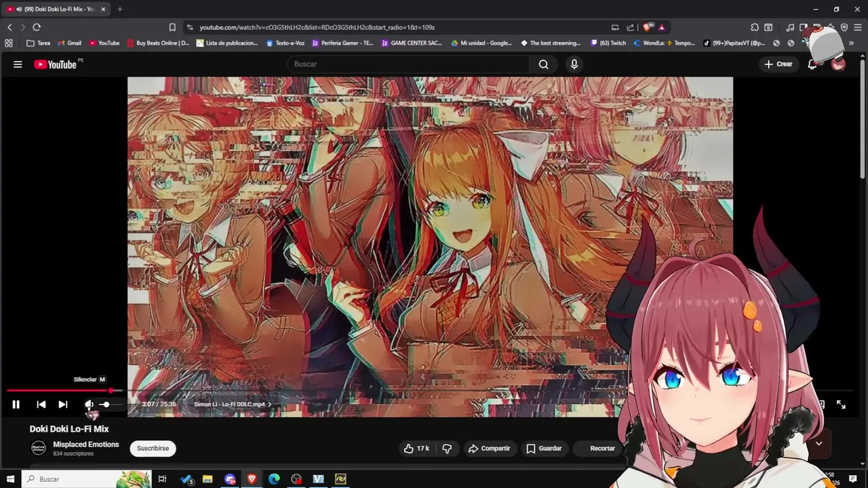Open the Crear menu
868x488 pixels.
tap(778, 64)
